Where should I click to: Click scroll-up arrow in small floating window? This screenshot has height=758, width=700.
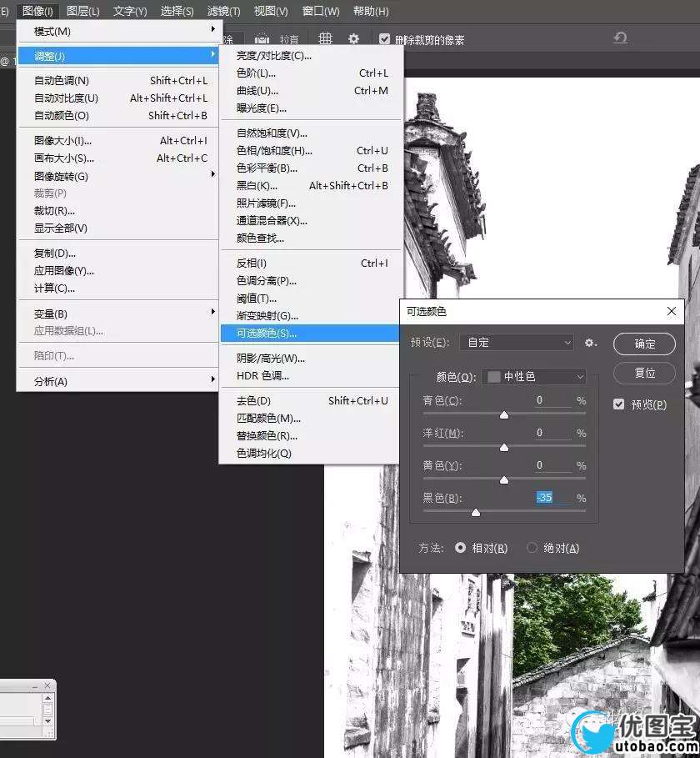[x=48, y=700]
